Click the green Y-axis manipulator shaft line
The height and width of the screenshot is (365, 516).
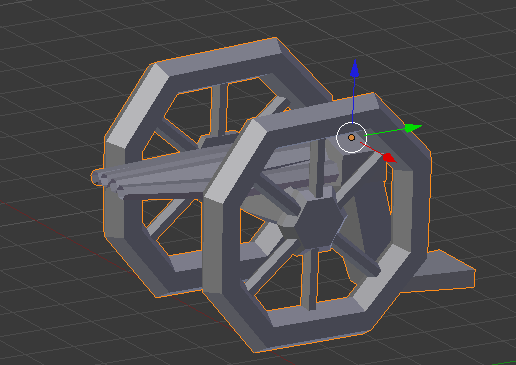point(386,132)
